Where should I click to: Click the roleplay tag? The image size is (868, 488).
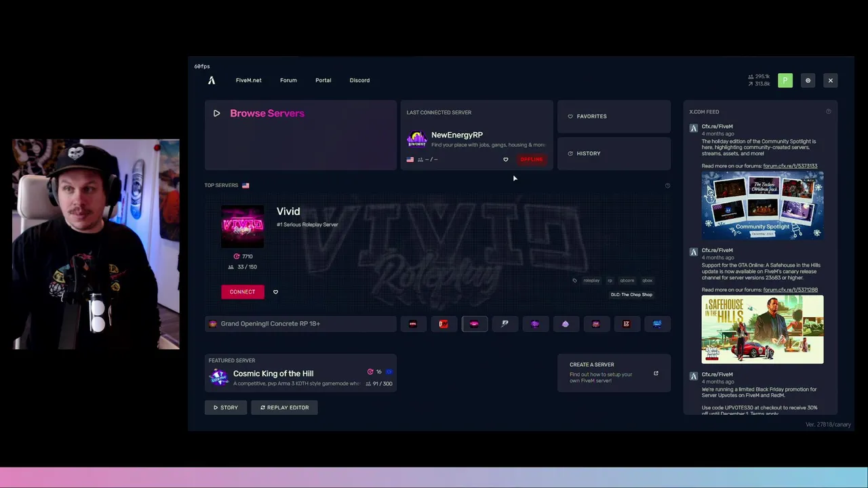(591, 281)
